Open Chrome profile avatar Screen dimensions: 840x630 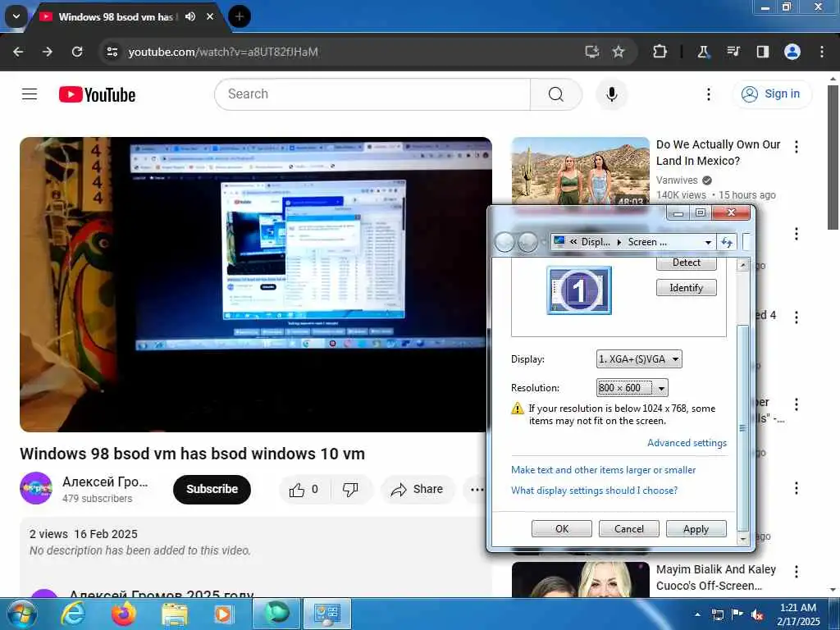click(792, 52)
